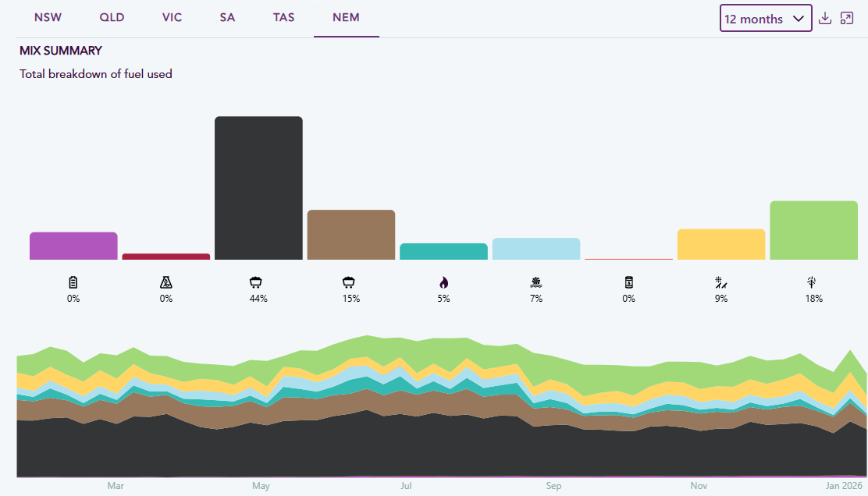Switch to the QLD tab
The width and height of the screenshot is (868, 496).
112,17
